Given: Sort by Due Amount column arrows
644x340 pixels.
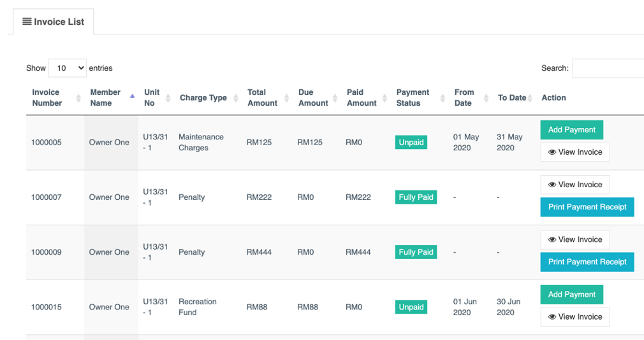Looking at the screenshot, I should [335, 98].
